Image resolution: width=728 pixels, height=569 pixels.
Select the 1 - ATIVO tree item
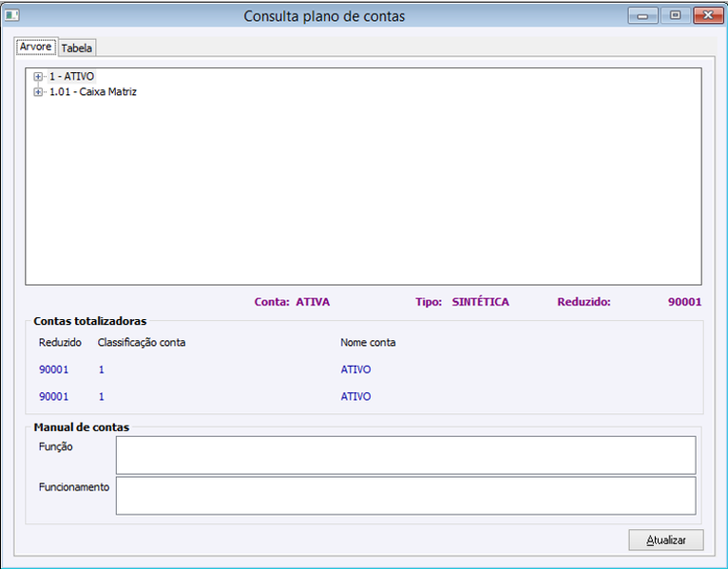[72, 76]
